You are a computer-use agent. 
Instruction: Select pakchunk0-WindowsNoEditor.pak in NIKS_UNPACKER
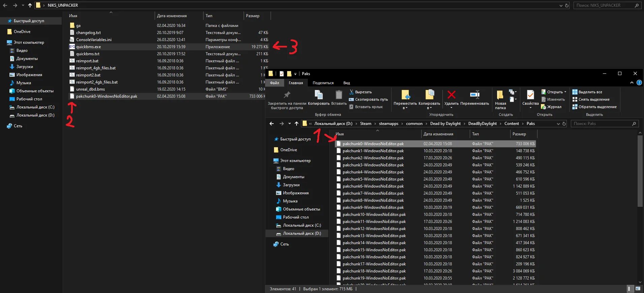167,96
